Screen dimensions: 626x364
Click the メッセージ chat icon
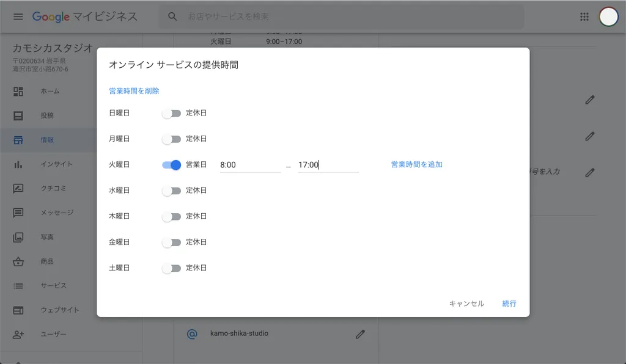[x=18, y=213]
